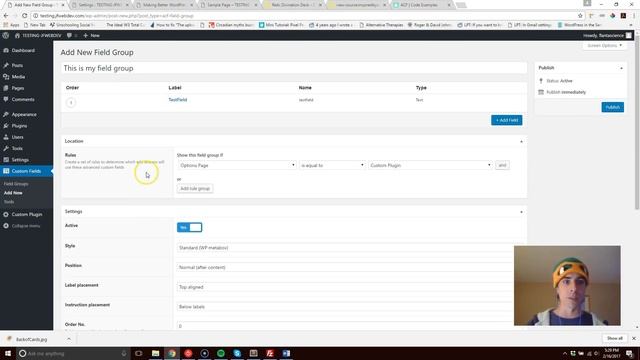Open Field Groups submenu item

pyautogui.click(x=16, y=184)
